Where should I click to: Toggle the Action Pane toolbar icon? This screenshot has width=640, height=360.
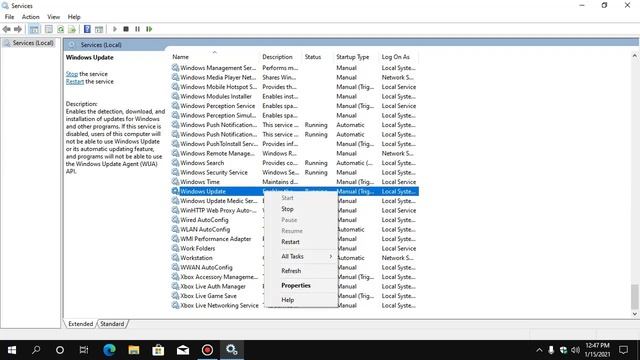coord(99,29)
